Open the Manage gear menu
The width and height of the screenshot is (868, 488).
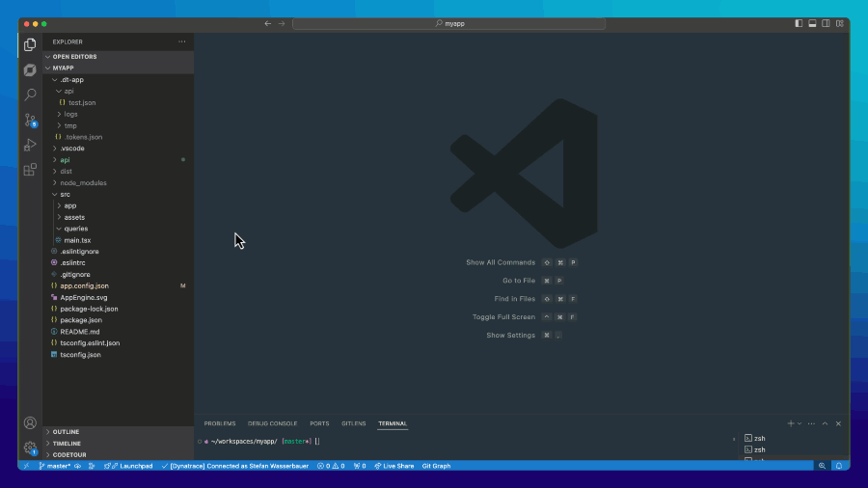(30, 447)
